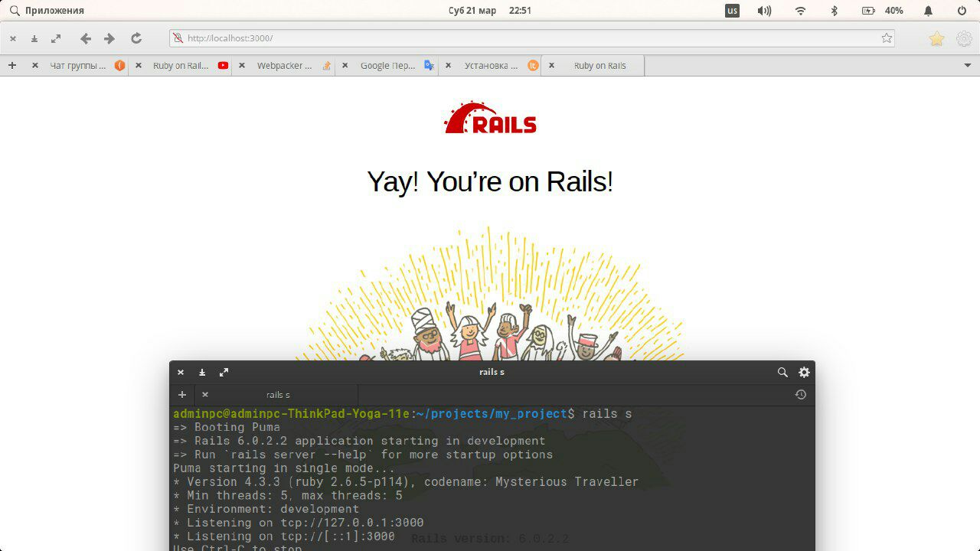Focus the address bar with localhost:3000
This screenshot has width=980, height=551.
(532, 38)
